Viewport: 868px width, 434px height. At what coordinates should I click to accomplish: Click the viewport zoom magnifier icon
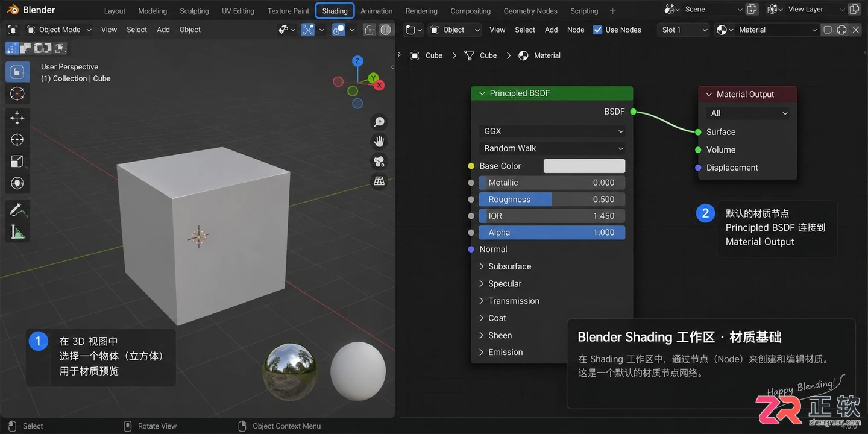pos(379,122)
